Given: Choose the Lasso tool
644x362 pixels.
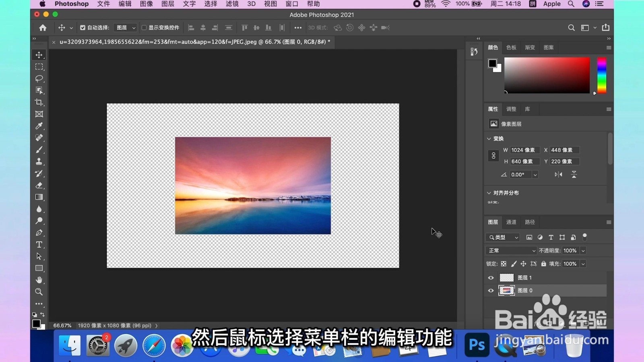Looking at the screenshot, I should tap(39, 78).
